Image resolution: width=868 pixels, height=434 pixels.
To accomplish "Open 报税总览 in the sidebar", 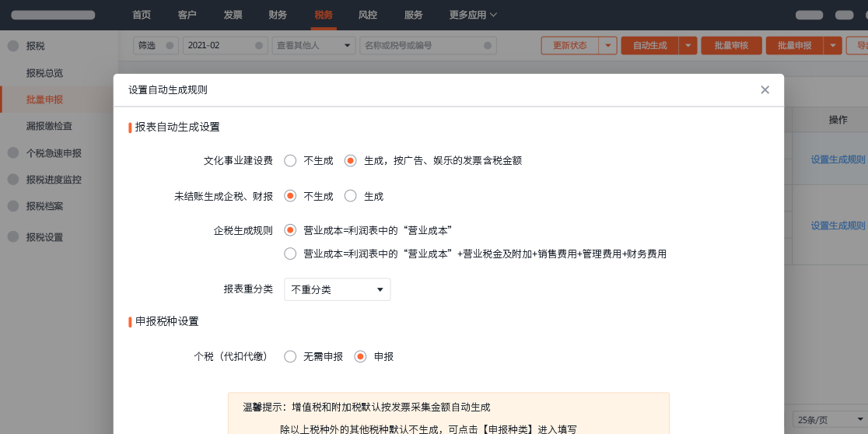I will [x=44, y=73].
